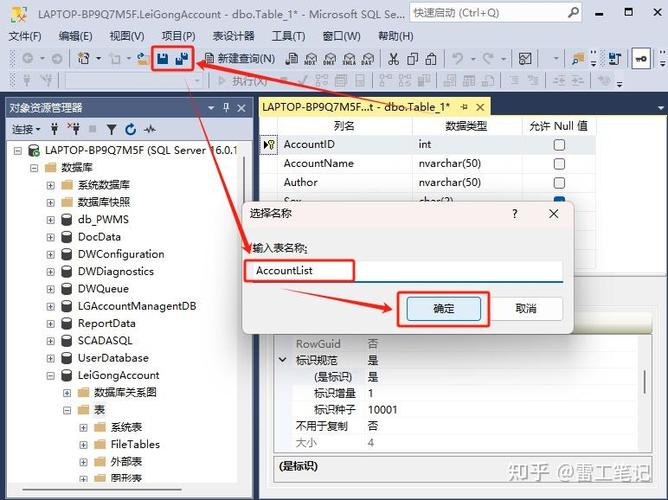
Task: Click the 确定 button in the dialog
Action: 443,309
